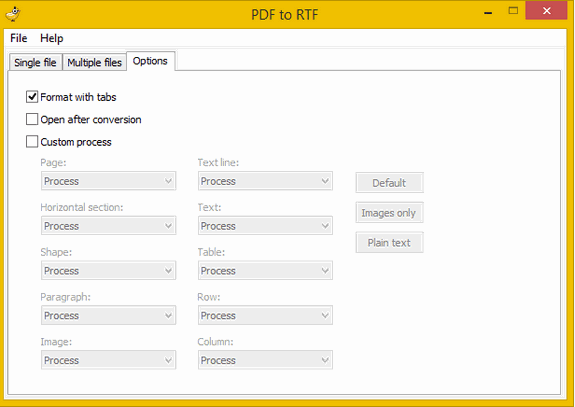
Task: Click the PDF to RTF app icon
Action: point(13,14)
